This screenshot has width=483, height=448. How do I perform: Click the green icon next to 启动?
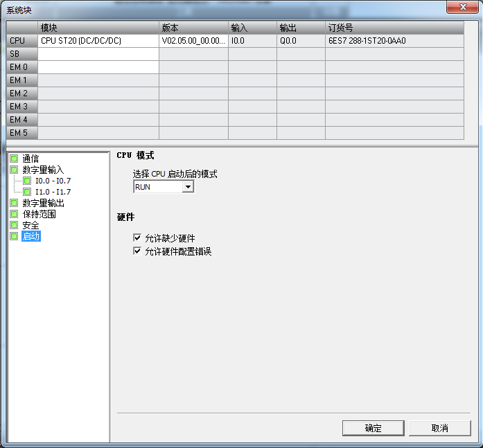pos(14,236)
